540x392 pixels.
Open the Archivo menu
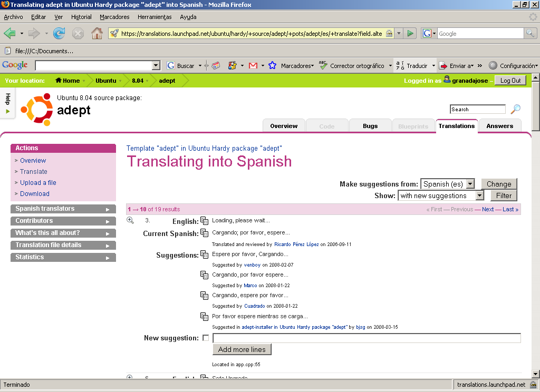13,17
